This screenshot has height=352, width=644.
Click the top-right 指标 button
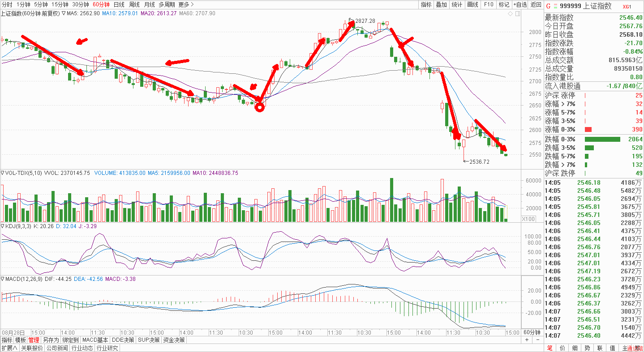(426, 4)
